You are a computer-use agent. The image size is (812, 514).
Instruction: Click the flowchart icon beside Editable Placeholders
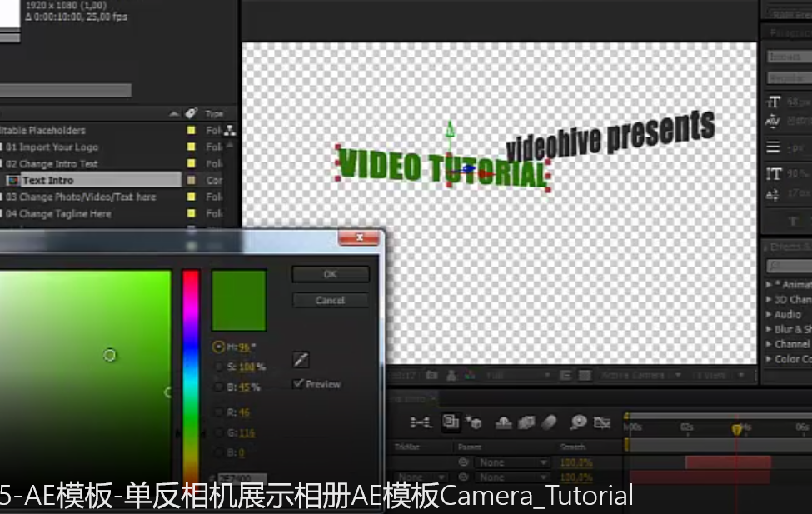click(x=229, y=130)
